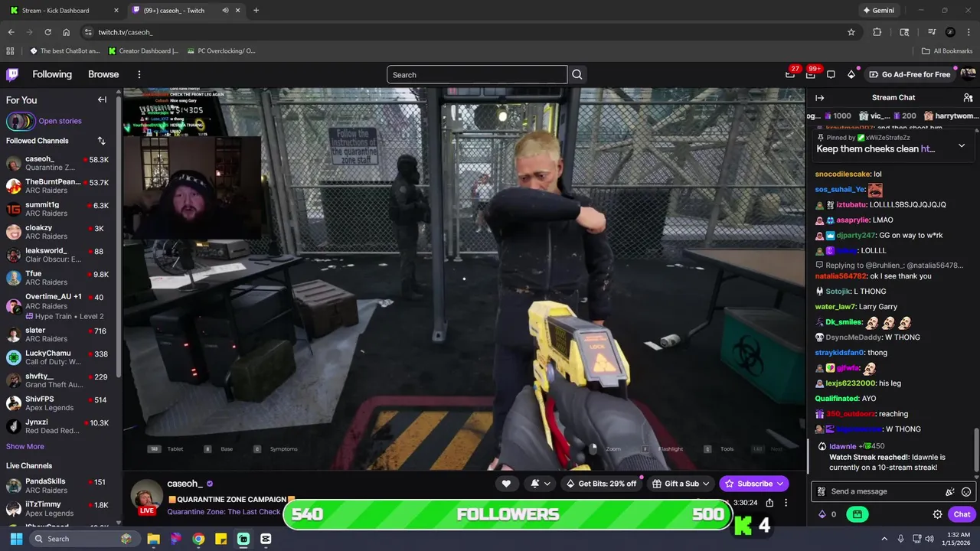This screenshot has height=551, width=980.
Task: Go to browser home page
Action: 67,32
